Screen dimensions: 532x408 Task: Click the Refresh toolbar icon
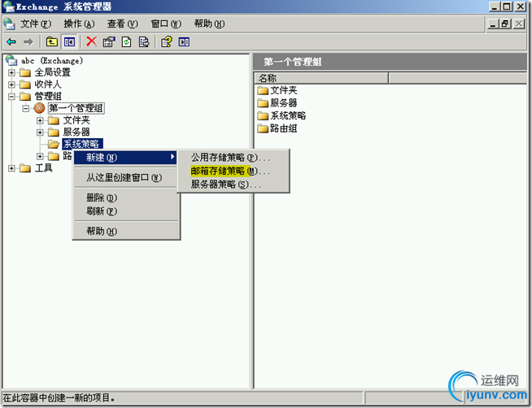click(127, 42)
